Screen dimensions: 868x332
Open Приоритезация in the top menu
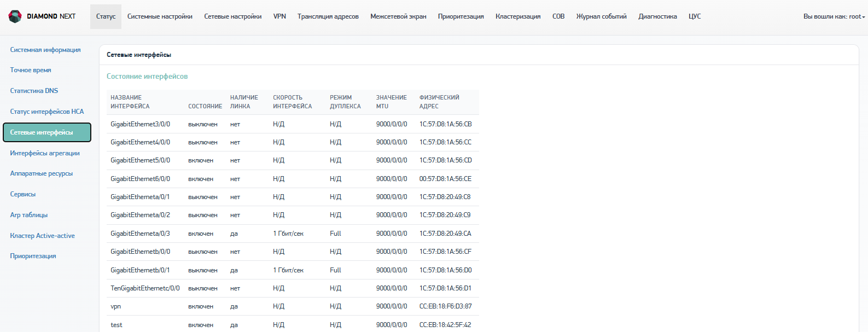tap(461, 16)
